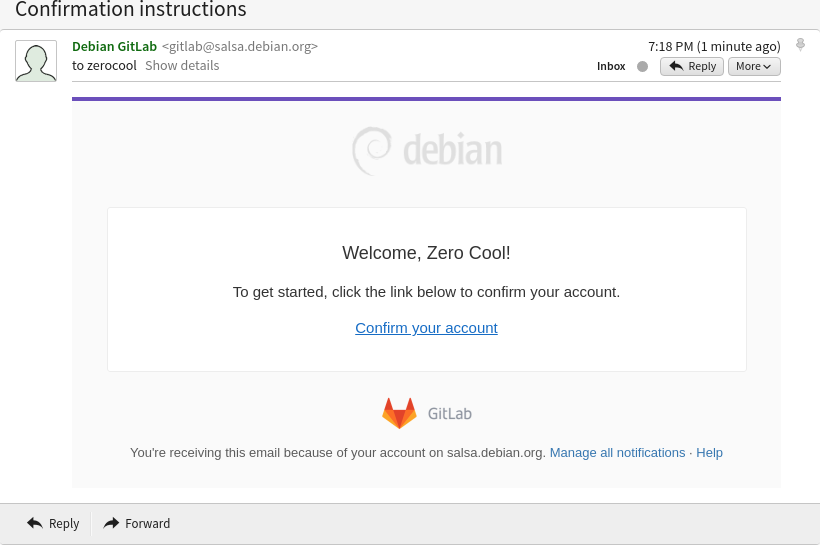Click the Debian swirl logo
The image size is (820, 545).
tap(372, 151)
